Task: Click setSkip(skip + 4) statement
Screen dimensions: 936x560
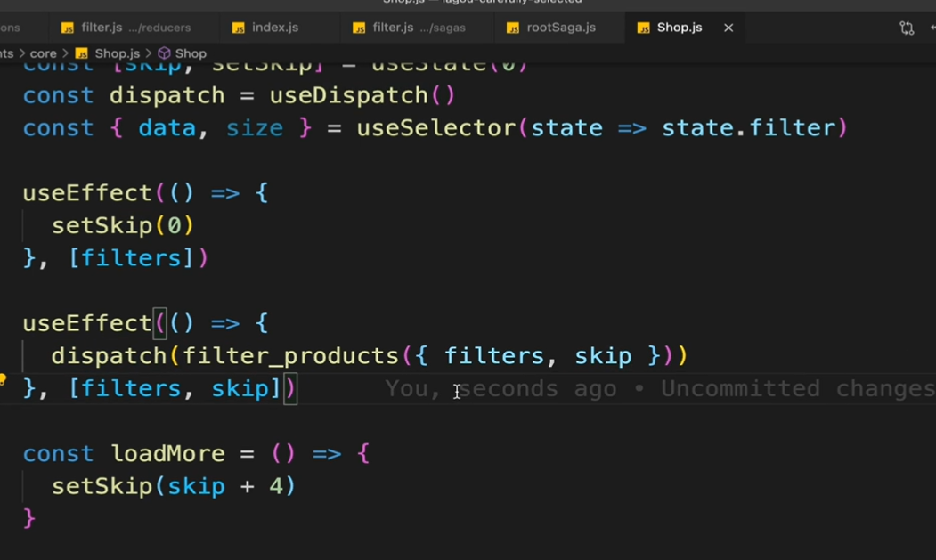Action: pyautogui.click(x=174, y=487)
